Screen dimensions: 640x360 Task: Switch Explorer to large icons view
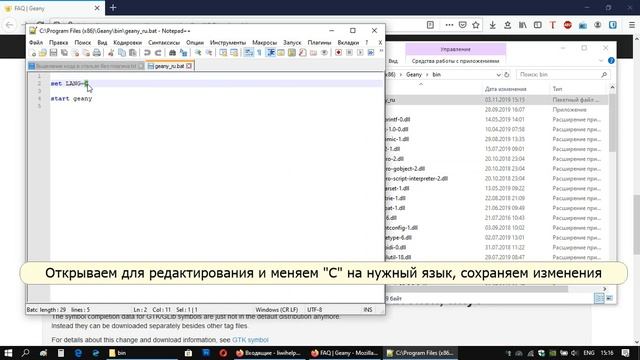point(609,299)
